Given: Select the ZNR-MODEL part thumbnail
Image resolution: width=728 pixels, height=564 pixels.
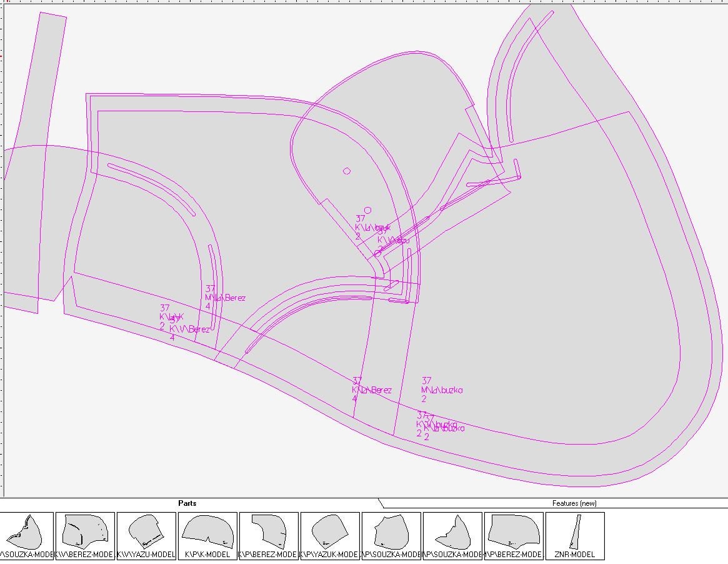Looking at the screenshot, I should click(576, 535).
